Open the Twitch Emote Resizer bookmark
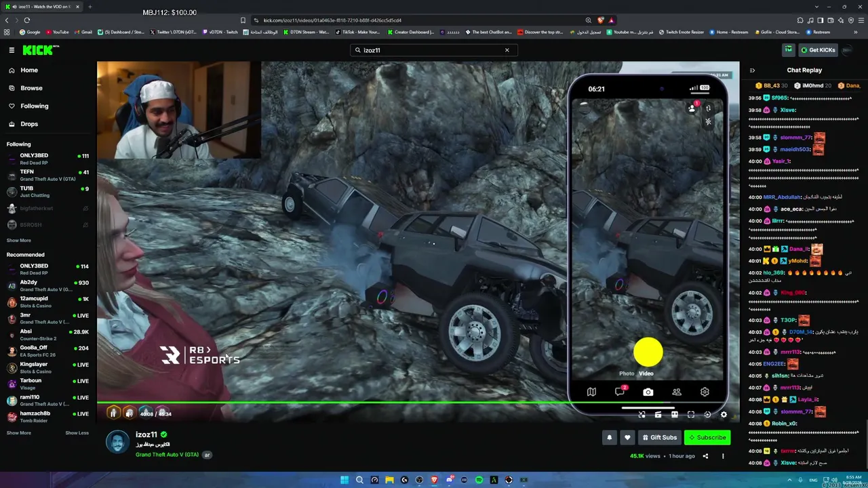 coord(682,32)
